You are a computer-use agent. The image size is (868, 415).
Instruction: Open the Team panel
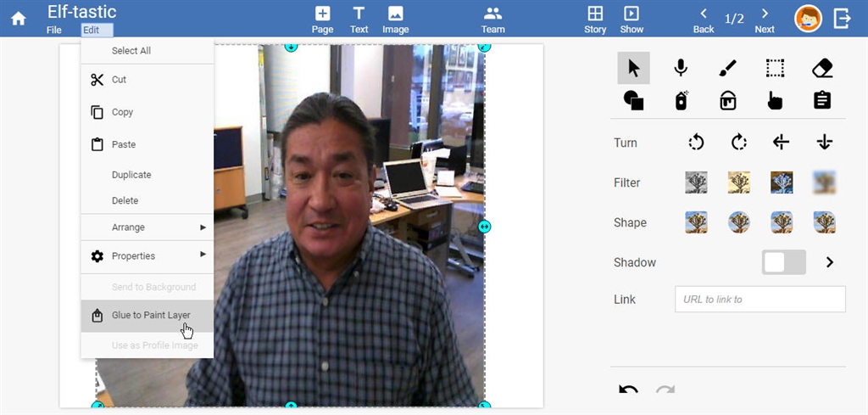[492, 20]
